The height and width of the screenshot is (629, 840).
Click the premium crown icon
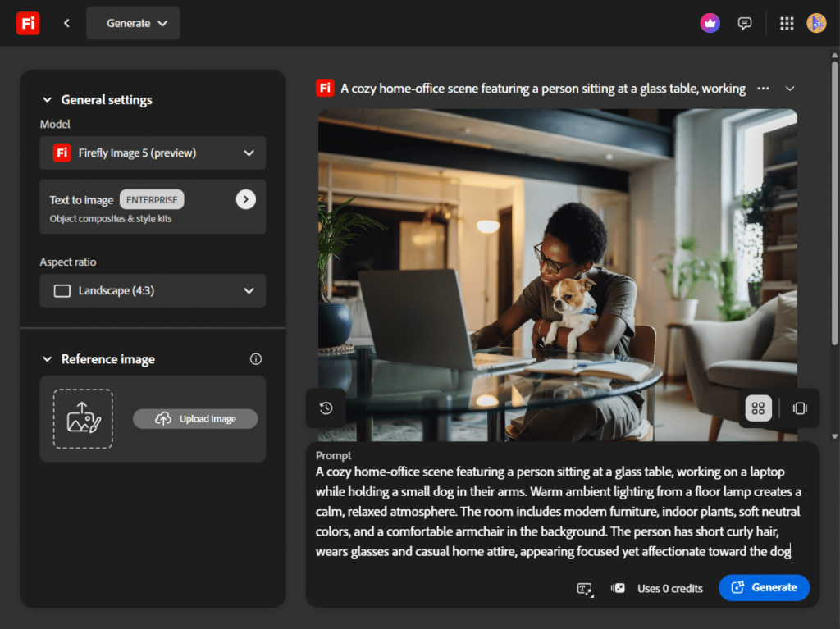710,23
